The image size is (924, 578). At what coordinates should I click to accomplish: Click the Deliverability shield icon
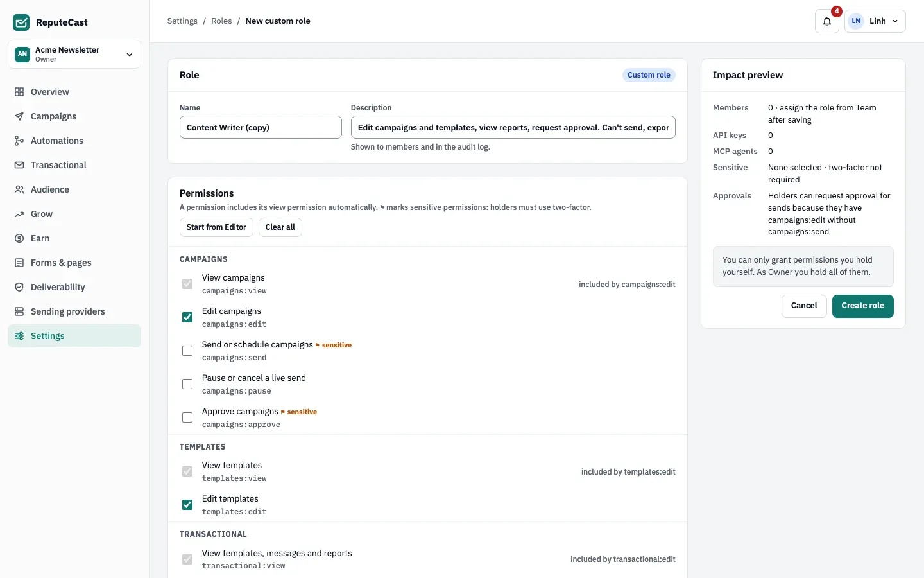click(19, 287)
